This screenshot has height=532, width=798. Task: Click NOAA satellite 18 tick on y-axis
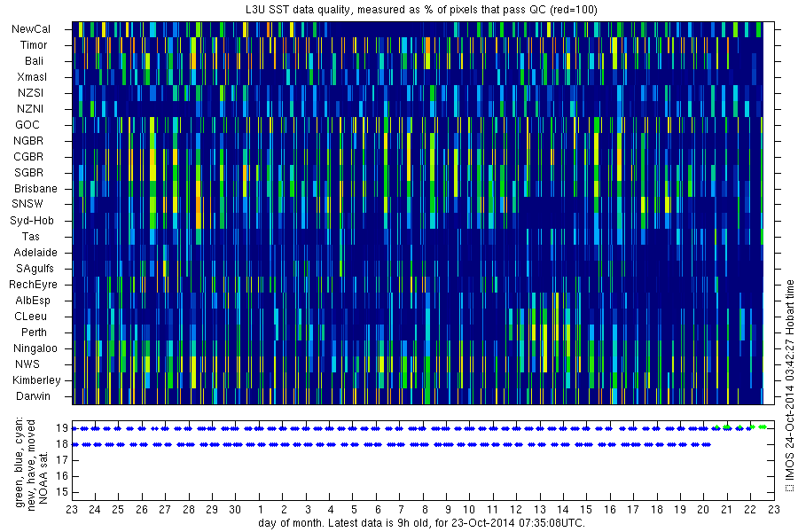coord(62,444)
